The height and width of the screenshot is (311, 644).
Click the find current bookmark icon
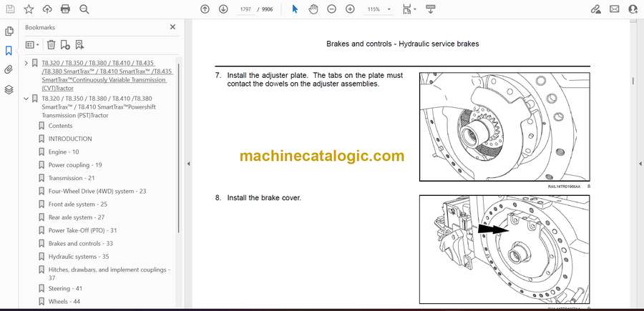coord(79,44)
